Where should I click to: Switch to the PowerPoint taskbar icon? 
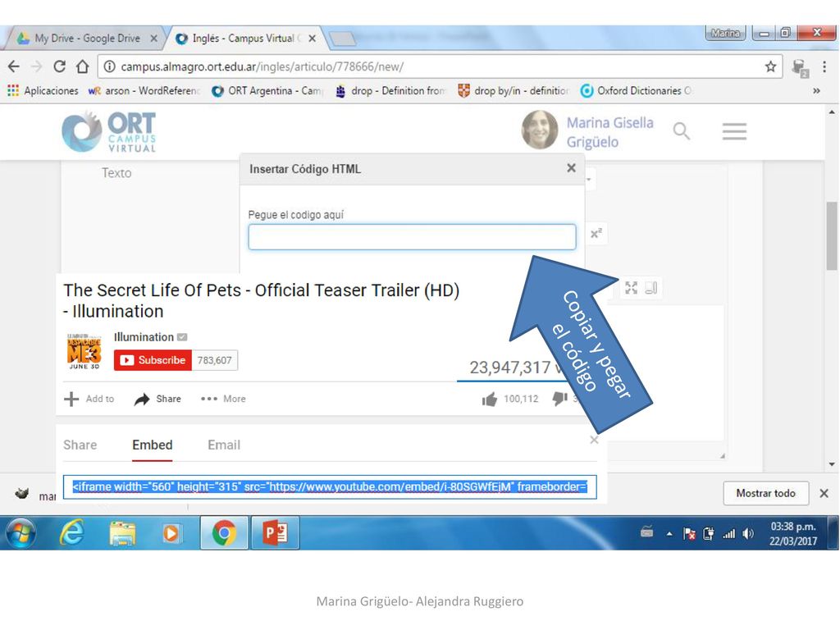(x=276, y=533)
